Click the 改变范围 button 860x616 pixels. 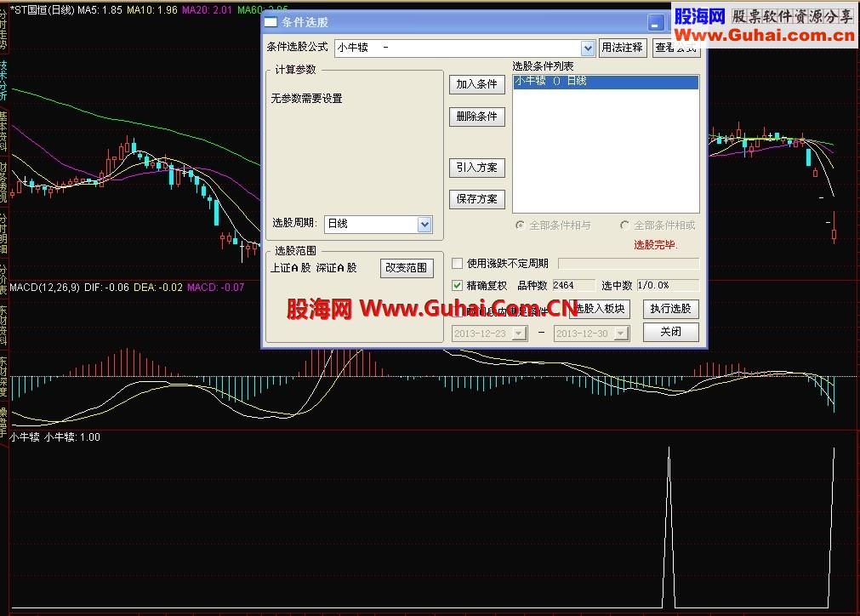[x=407, y=268]
